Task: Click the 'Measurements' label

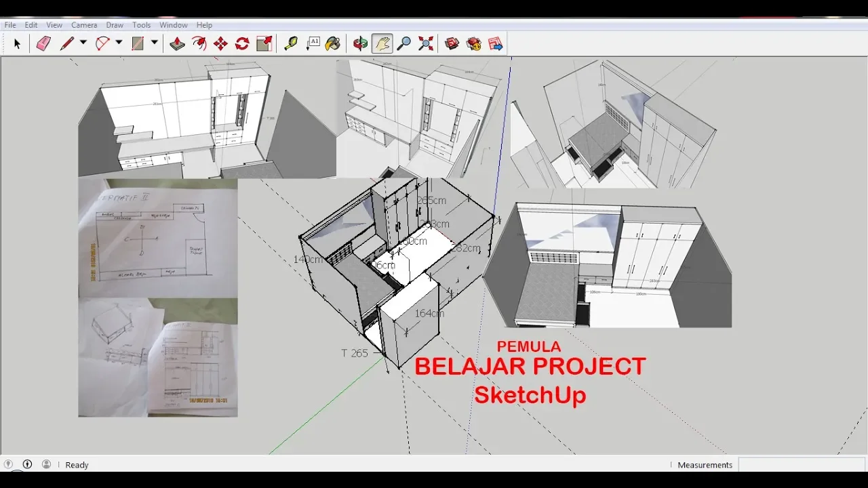Action: [x=705, y=465]
